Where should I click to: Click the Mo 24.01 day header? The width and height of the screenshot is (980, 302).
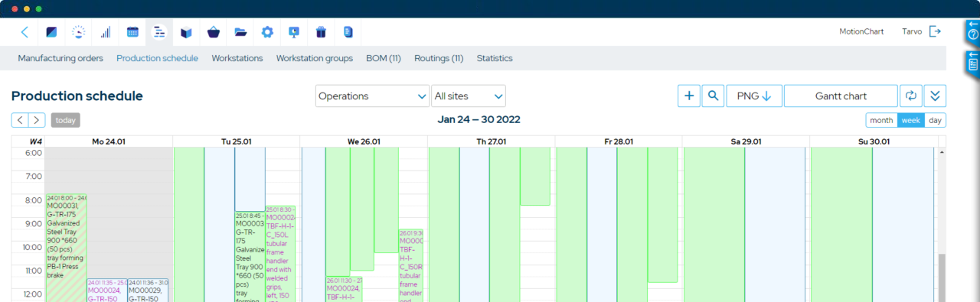[109, 141]
